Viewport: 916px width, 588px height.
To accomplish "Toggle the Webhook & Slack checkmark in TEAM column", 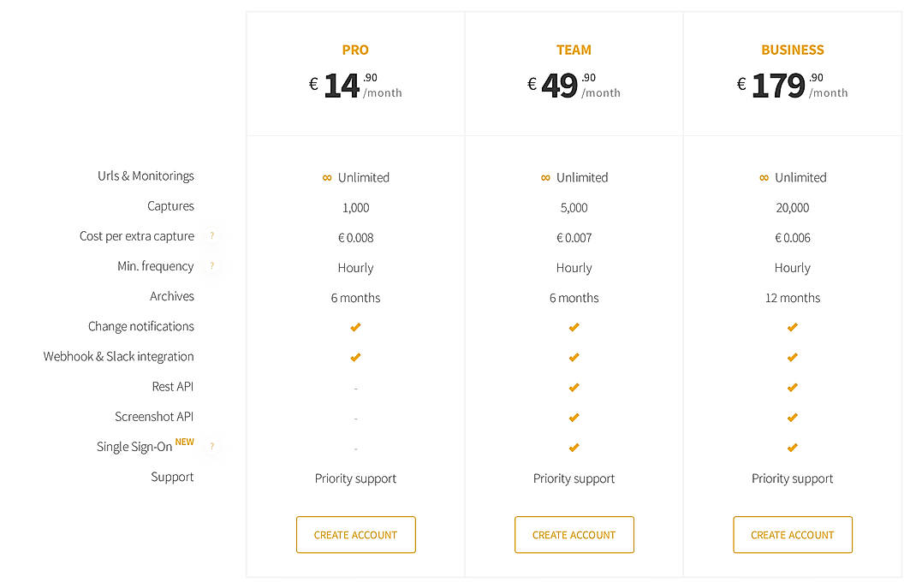I will pyautogui.click(x=574, y=357).
